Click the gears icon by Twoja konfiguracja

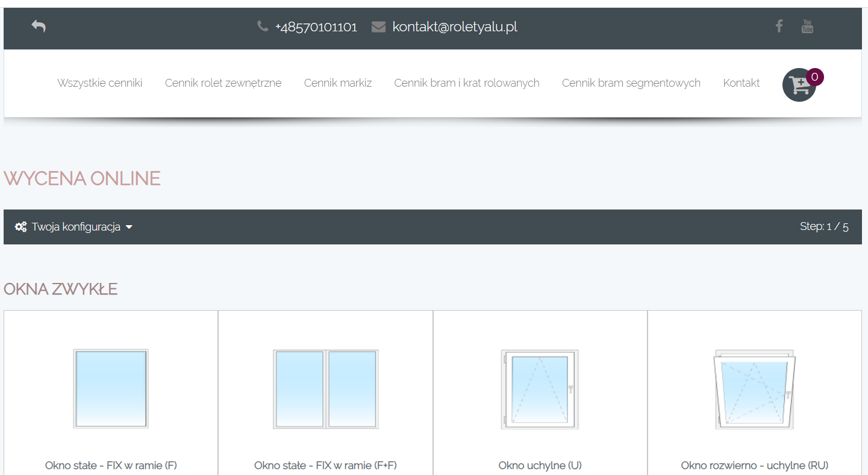pyautogui.click(x=20, y=227)
